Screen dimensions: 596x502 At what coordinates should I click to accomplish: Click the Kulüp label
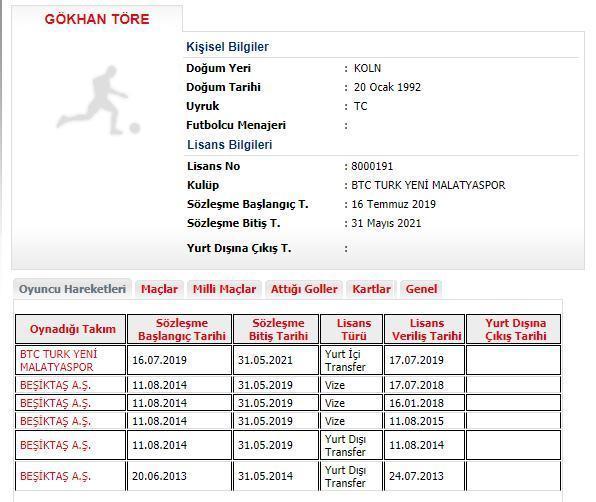pyautogui.click(x=203, y=185)
